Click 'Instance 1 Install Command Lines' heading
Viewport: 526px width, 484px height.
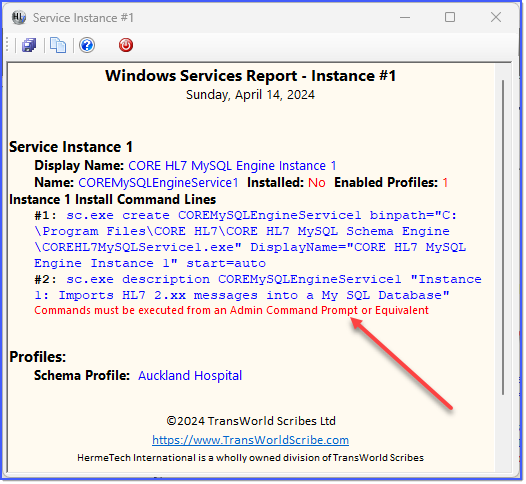(112, 200)
